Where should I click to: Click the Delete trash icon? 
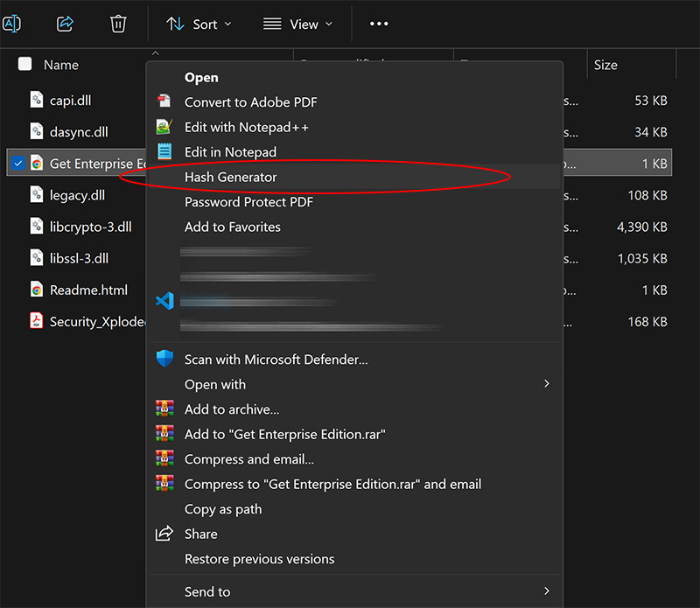click(118, 24)
